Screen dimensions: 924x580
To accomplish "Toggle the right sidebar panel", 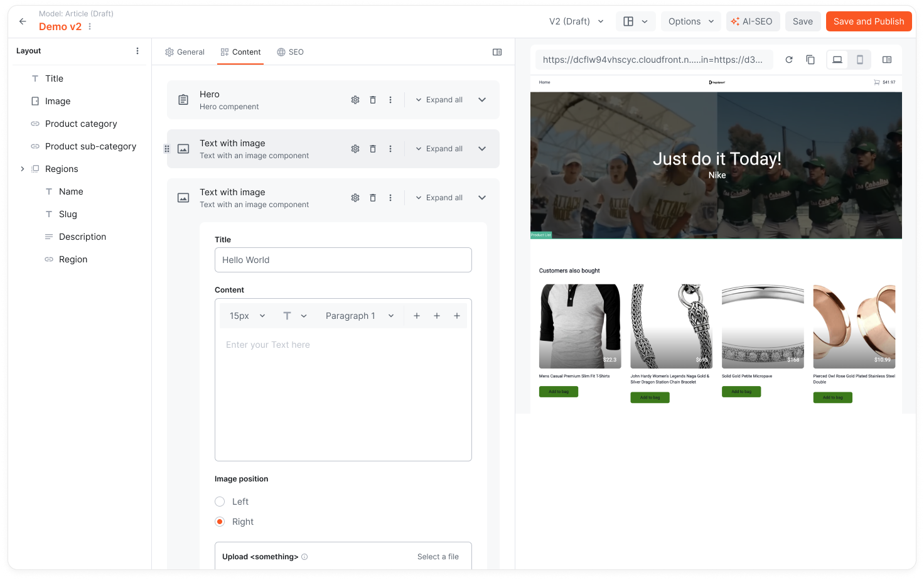I will click(497, 52).
